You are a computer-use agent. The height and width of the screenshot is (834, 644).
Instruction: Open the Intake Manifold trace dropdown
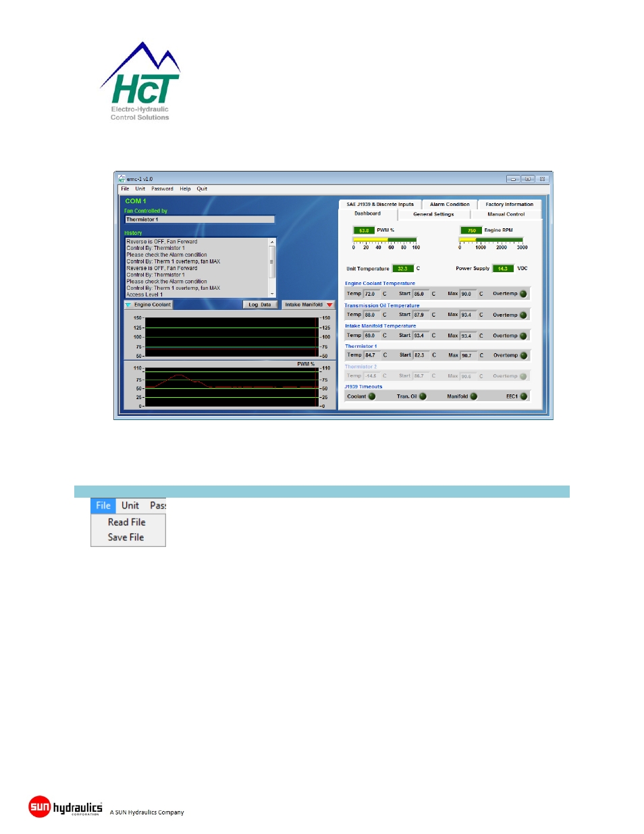point(308,305)
